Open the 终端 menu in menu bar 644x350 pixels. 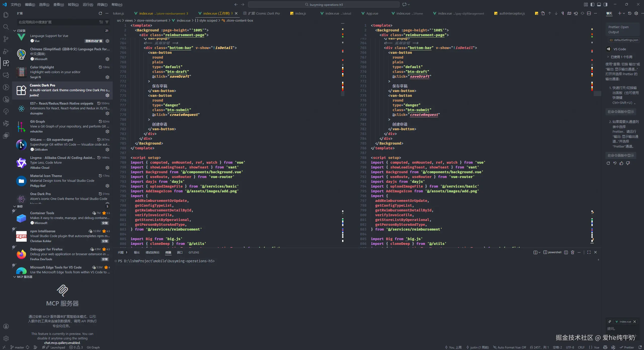tap(102, 5)
